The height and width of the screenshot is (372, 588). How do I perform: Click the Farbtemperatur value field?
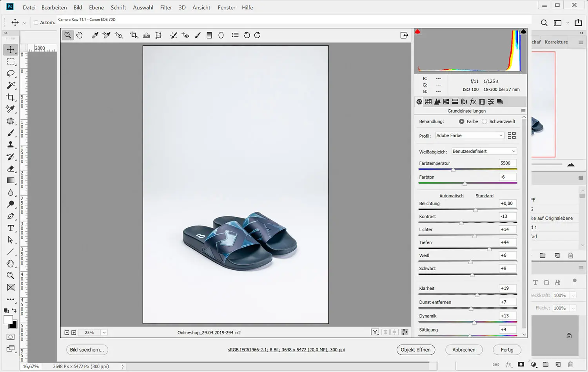pos(507,163)
